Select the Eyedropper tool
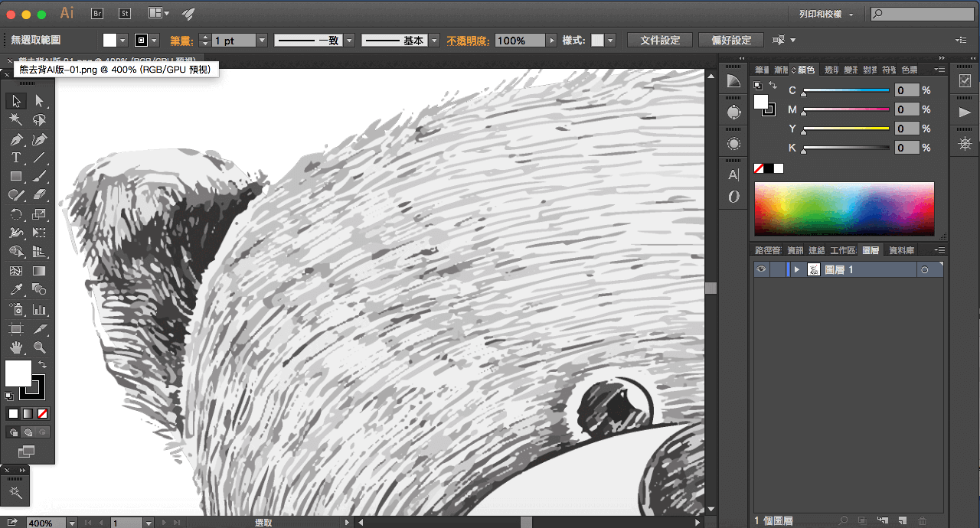The width and height of the screenshot is (980, 528). point(16,290)
